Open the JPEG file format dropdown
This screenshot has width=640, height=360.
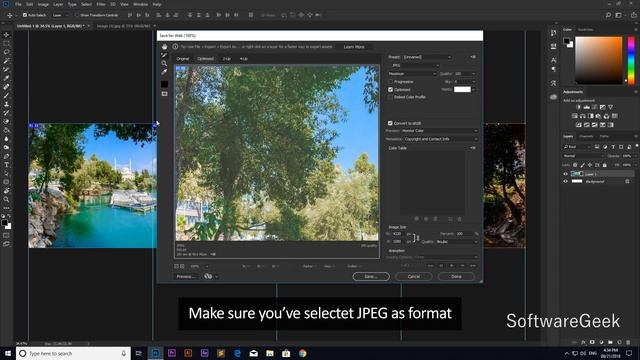click(x=414, y=65)
